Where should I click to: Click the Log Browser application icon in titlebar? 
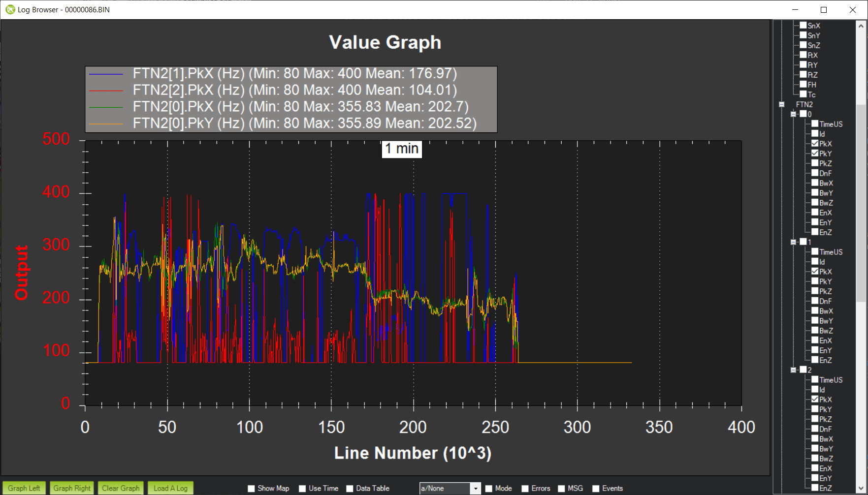10,10
